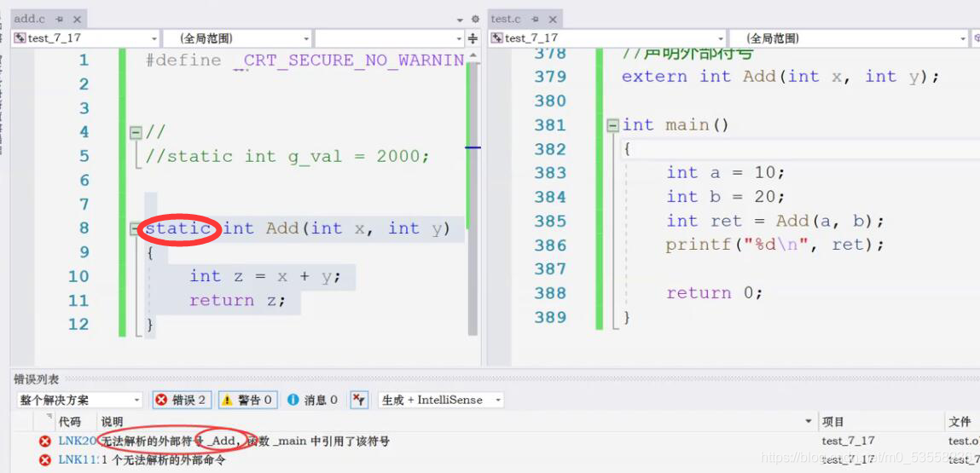This screenshot has width=980, height=473.
Task: Click 'int ret = Add(a, b);' in test.c
Action: (x=775, y=222)
